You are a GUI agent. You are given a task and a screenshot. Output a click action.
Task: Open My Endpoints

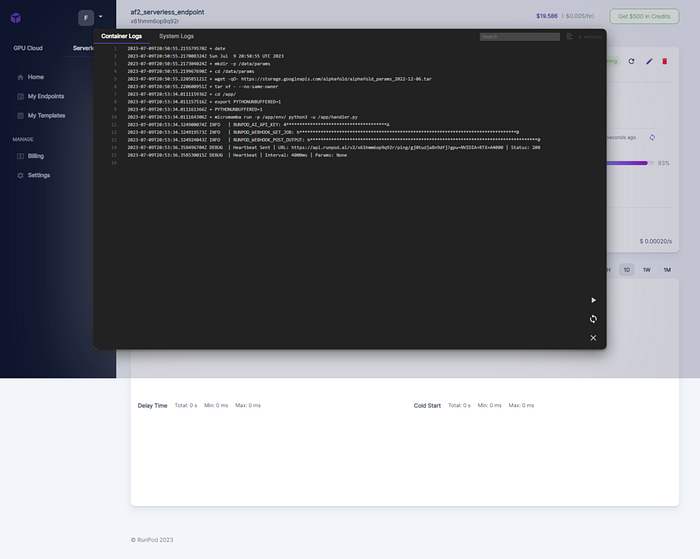[x=46, y=96]
